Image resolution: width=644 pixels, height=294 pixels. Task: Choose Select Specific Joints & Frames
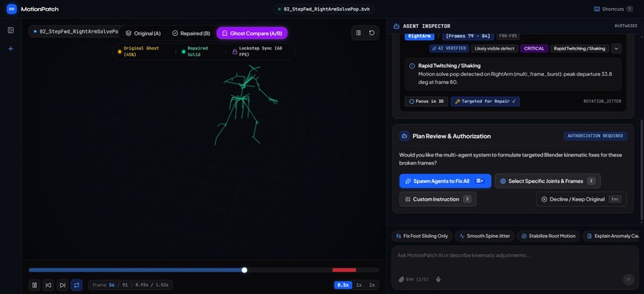547,181
